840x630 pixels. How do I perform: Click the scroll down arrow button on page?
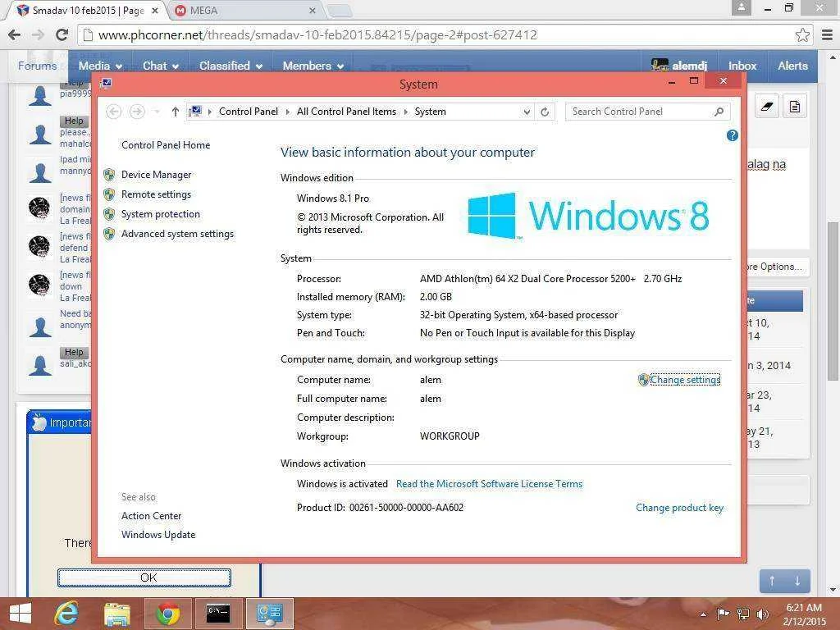tap(797, 581)
